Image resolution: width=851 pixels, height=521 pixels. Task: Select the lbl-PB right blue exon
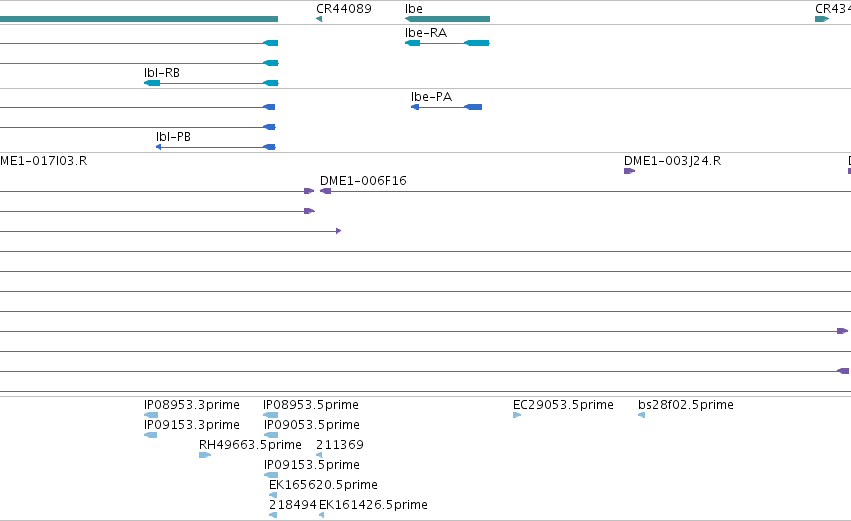click(269, 147)
